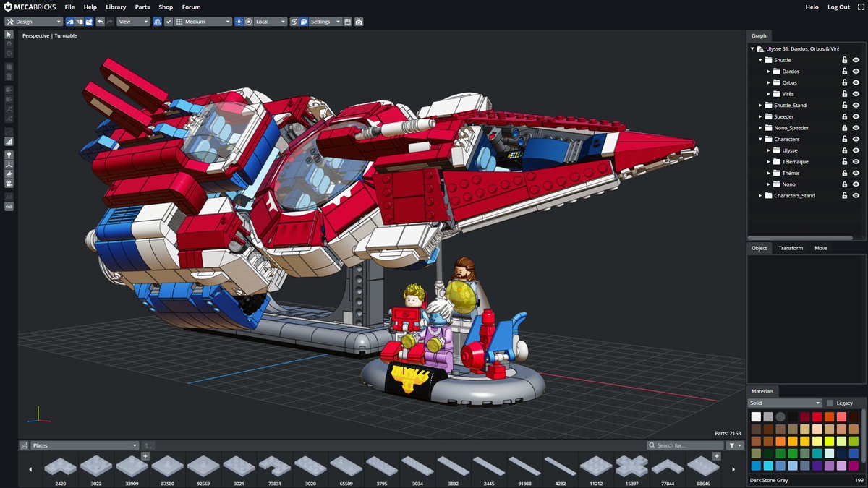This screenshot has height=488, width=868.
Task: Click the circle pivot icon beside Local
Action: [x=248, y=22]
